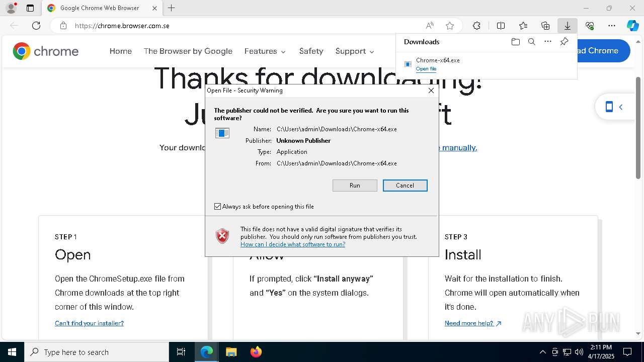Open the Extensions puzzle icon

click(476, 26)
